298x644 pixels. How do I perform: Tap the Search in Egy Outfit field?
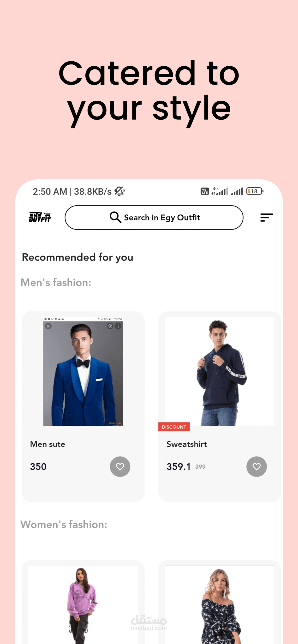154,218
